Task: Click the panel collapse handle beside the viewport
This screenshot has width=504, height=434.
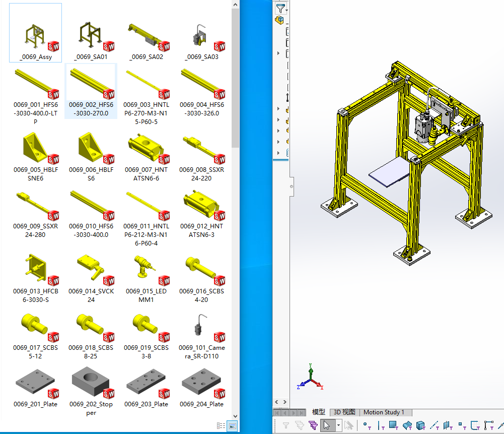Action: click(291, 186)
